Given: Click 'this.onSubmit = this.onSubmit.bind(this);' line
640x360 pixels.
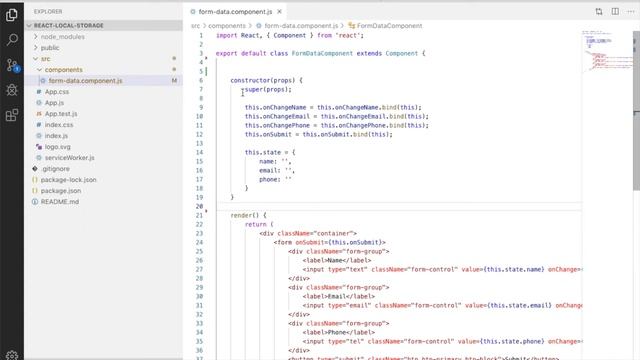Looking at the screenshot, I should tap(318, 134).
